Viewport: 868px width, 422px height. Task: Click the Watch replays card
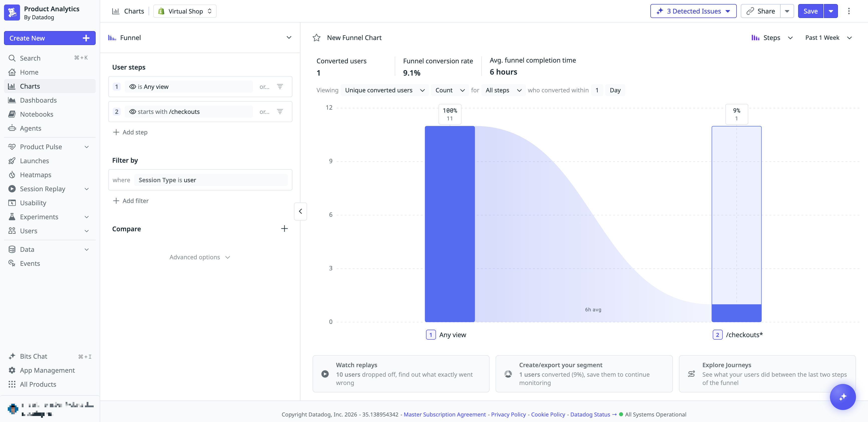click(401, 374)
